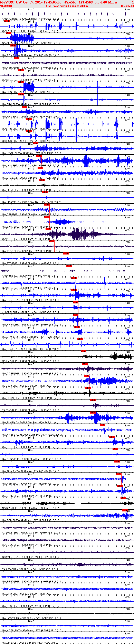Screen dimensions: 134x644
Task: Click the UO PINE BHZ station label
Action: click(x=10, y=239)
